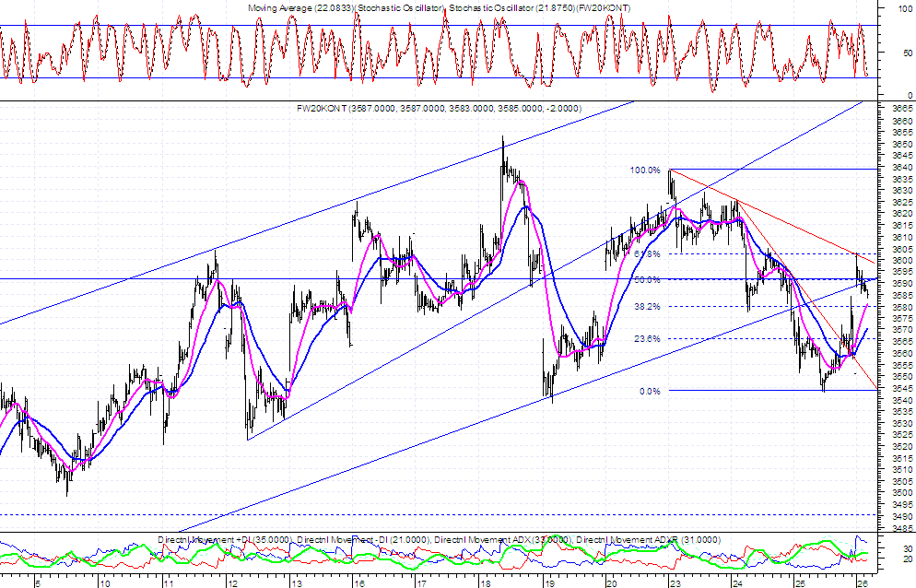Screen dimensions: 916x588
Task: Click the 3520 price axis label
Action: (x=903, y=446)
